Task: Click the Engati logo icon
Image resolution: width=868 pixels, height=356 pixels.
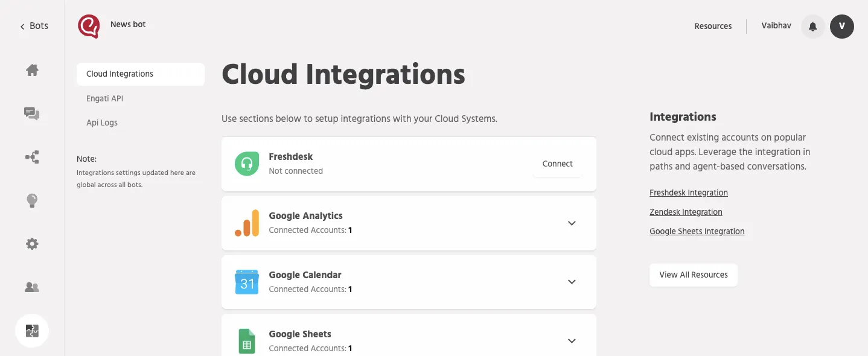Action: (x=89, y=26)
